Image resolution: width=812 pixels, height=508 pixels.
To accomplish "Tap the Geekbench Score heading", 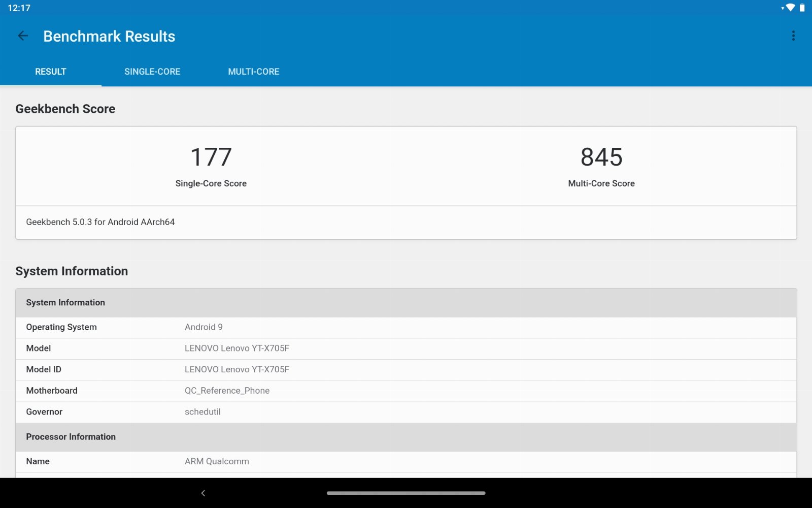I will 65,109.
